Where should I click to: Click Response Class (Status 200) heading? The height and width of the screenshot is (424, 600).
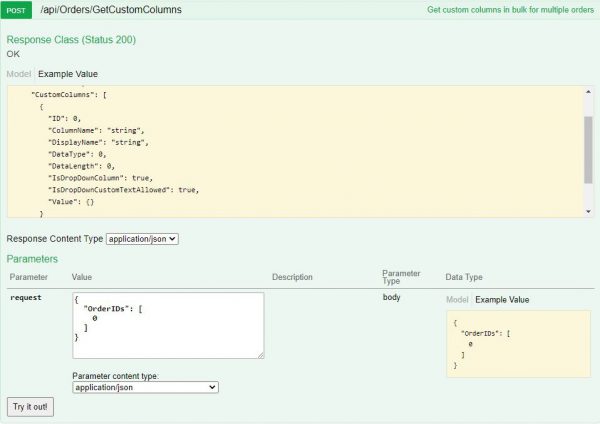71,40
